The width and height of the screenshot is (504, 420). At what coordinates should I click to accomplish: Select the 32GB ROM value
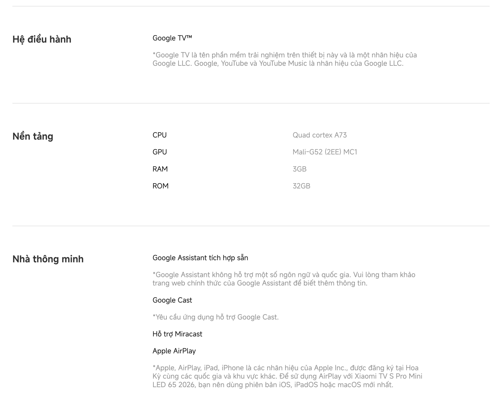[x=301, y=186]
